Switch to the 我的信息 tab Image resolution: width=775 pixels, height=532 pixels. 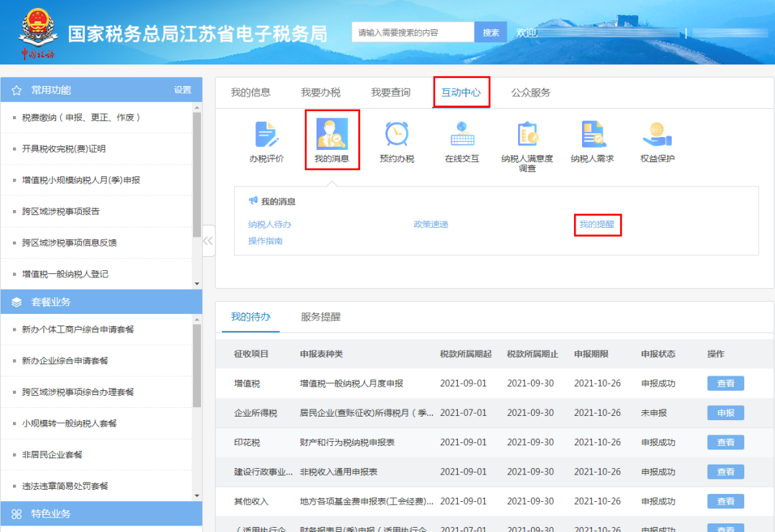[x=250, y=92]
